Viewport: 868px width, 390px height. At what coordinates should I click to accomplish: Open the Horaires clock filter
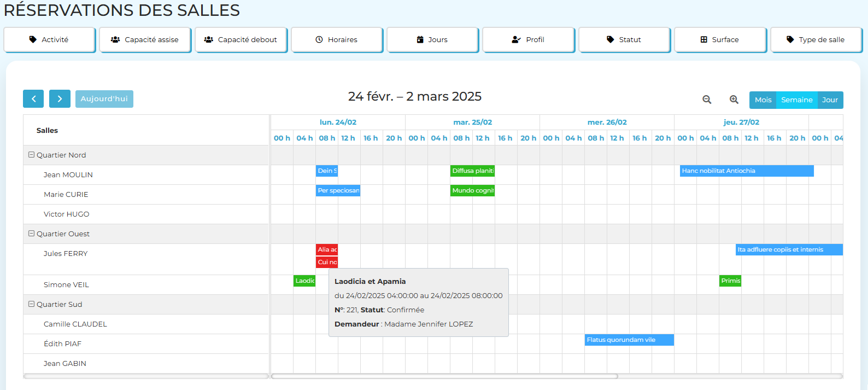337,40
